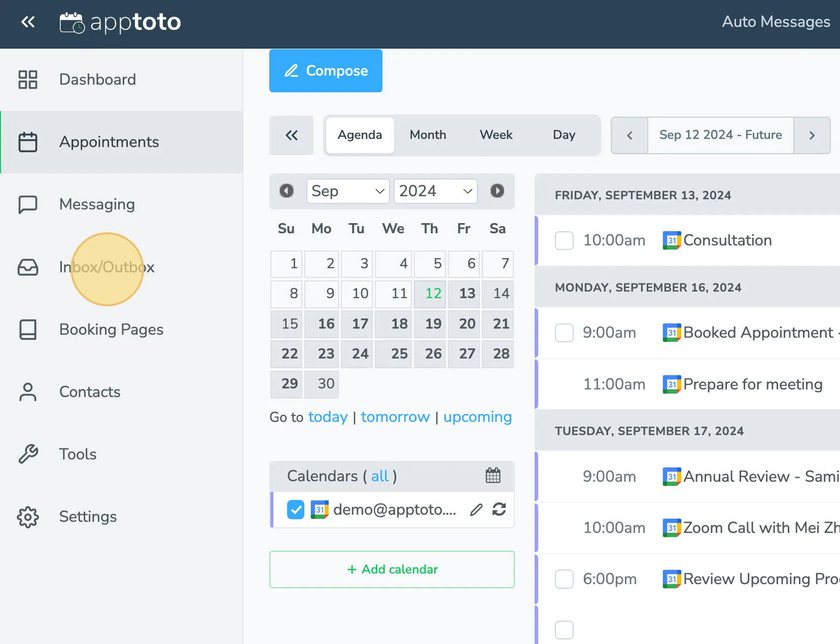The width and height of the screenshot is (840, 644).
Task: Select the 9:00am Booked Appointment checkbox
Action: tap(564, 333)
